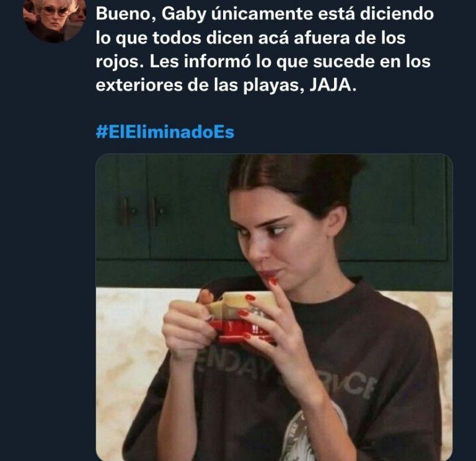Viewport: 476px width, 461px height.
Task: Click the tweet line starting "Bueno, Gaby"
Action: coord(265,14)
